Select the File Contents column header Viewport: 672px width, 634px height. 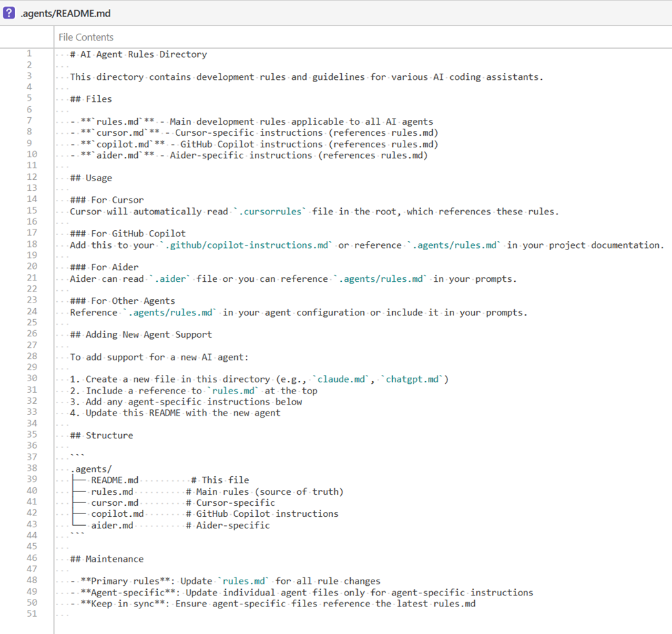[86, 37]
